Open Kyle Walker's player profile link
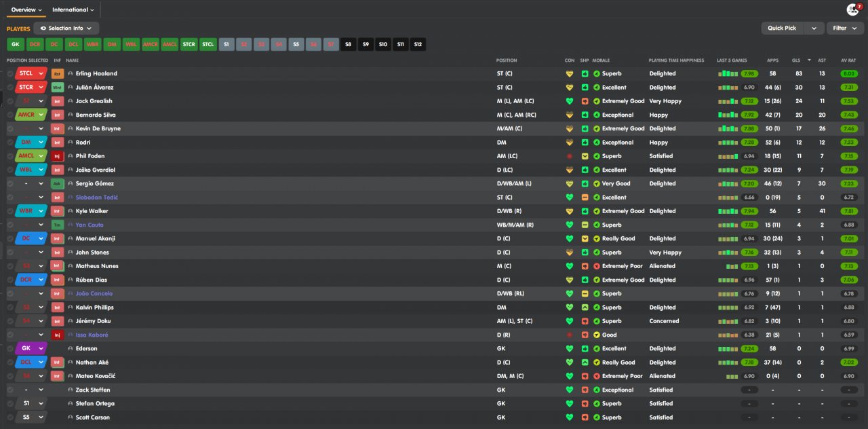868x429 pixels. 92,211
